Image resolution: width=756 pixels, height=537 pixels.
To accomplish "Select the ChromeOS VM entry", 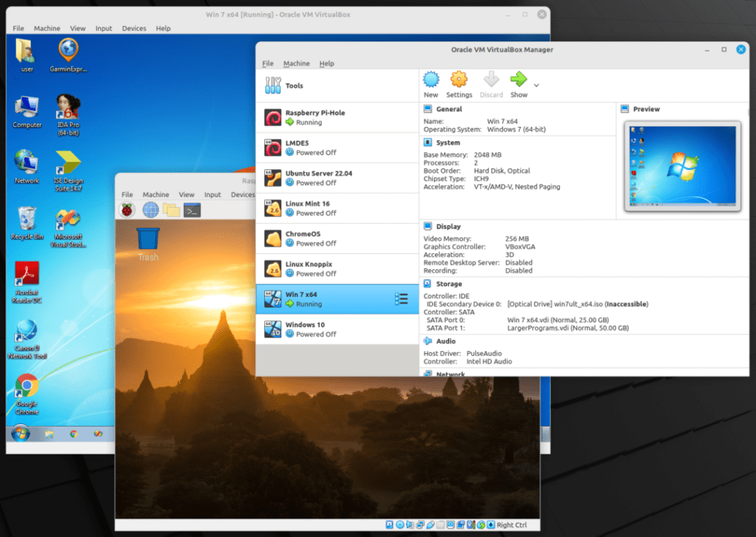I will 337,239.
